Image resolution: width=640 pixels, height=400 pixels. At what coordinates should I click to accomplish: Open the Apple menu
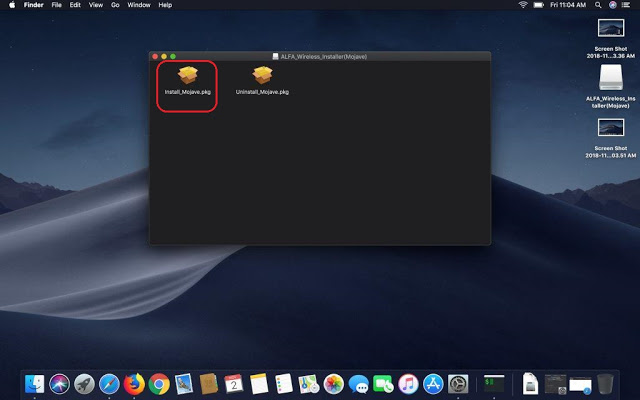coord(9,5)
